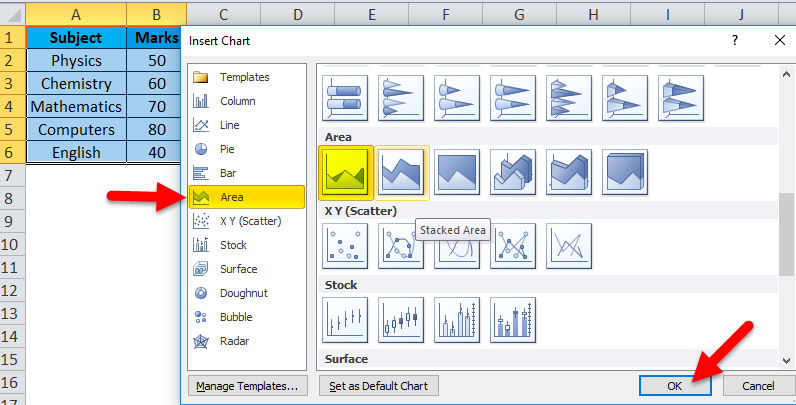This screenshot has width=796, height=405.
Task: Select the Radar chart category
Action: pos(234,341)
